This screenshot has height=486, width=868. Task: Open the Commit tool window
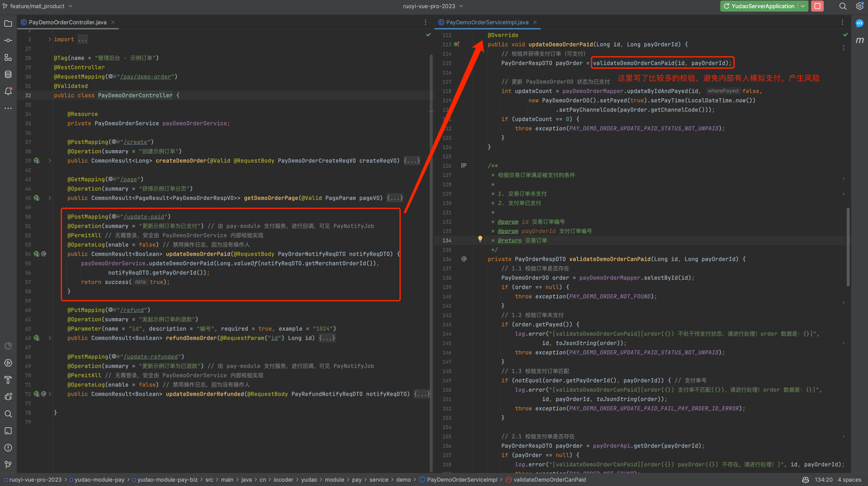coord(8,41)
